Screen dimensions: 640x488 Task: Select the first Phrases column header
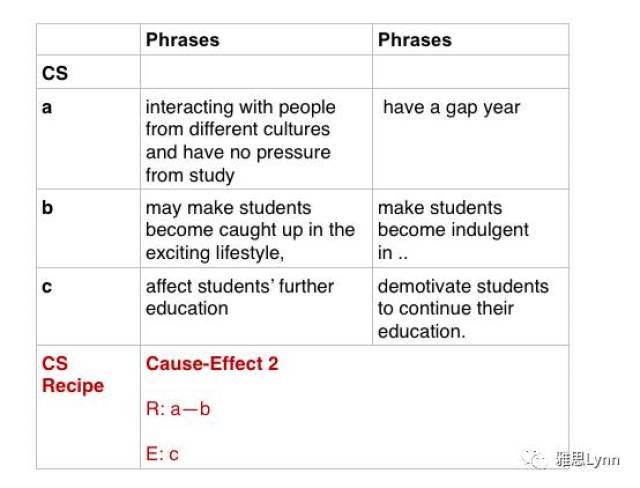click(x=182, y=40)
